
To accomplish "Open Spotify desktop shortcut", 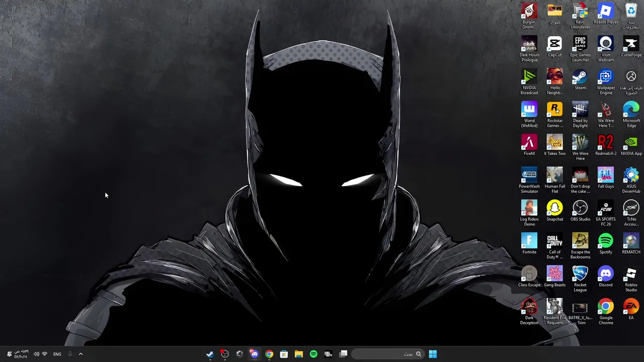I will tap(606, 244).
